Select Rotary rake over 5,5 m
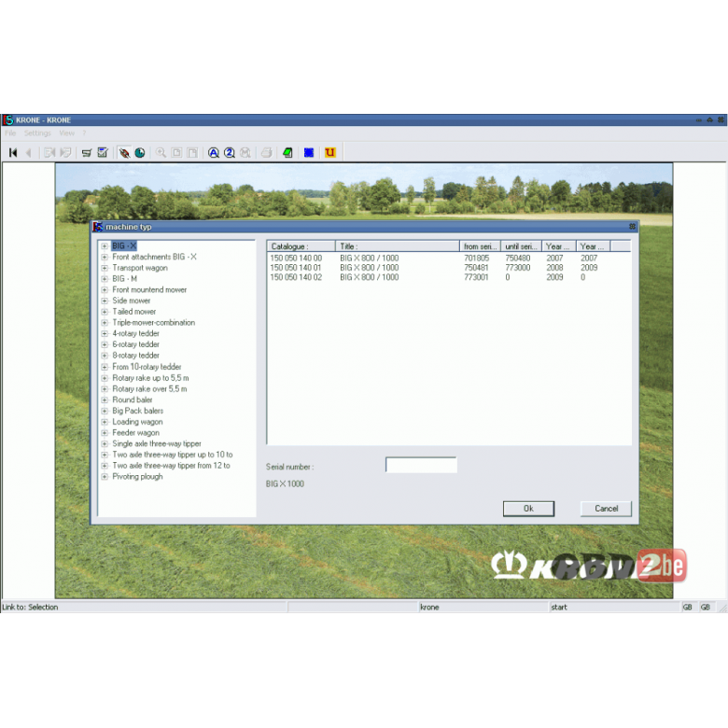Screen dimensions: 728x728 (149, 389)
